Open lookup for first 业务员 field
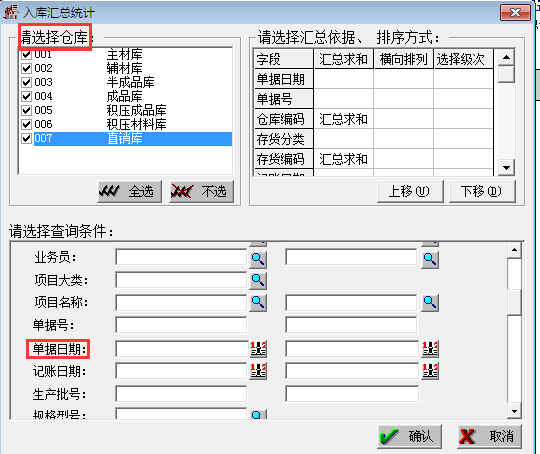540x454 pixels. click(x=258, y=259)
